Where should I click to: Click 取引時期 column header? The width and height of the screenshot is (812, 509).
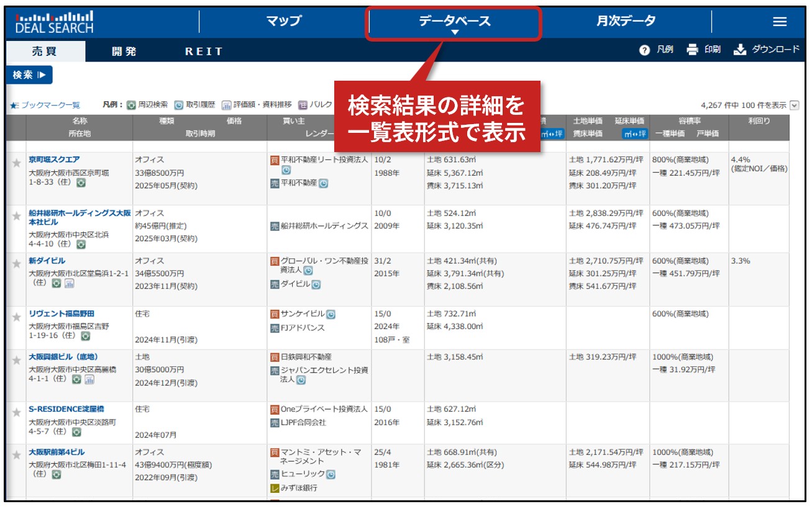[199, 133]
